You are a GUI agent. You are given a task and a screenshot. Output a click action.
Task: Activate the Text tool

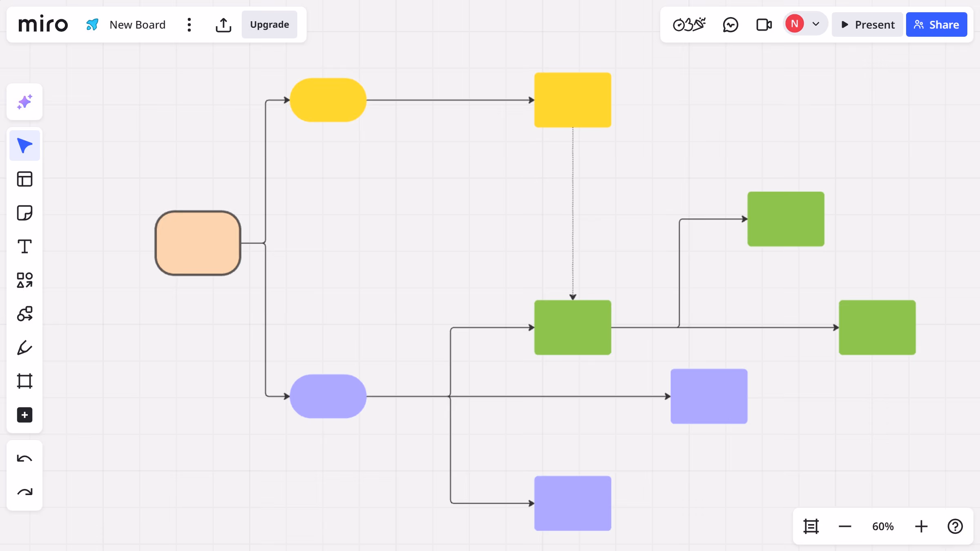pyautogui.click(x=24, y=247)
